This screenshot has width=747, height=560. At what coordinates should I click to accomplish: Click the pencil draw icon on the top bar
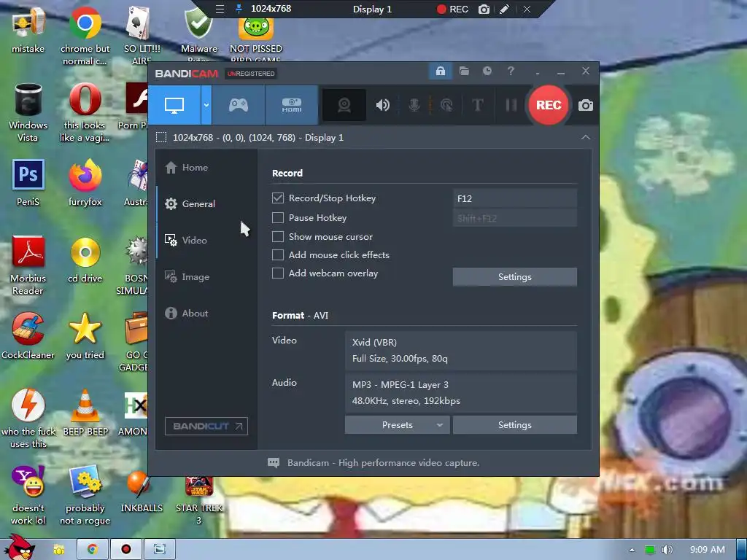click(x=505, y=9)
